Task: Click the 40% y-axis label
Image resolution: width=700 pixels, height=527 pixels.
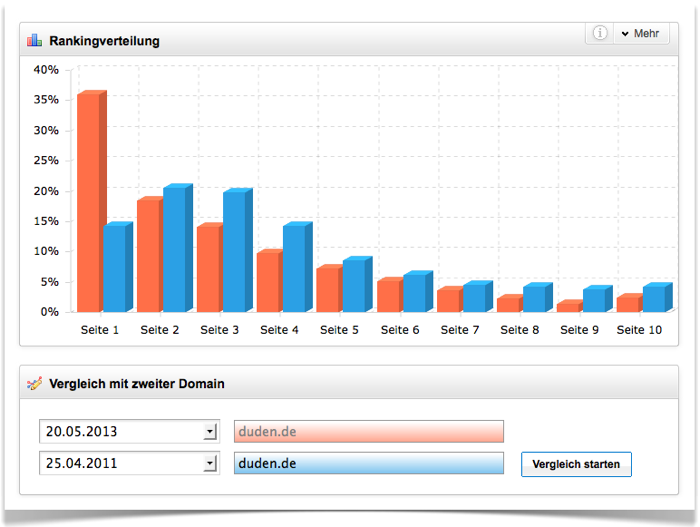Action: (46, 70)
